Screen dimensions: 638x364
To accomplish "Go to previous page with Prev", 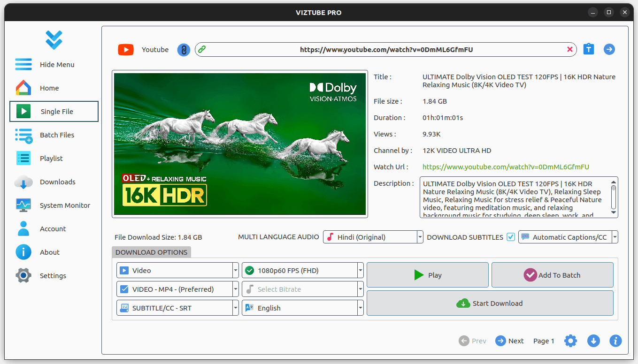I will [x=473, y=341].
